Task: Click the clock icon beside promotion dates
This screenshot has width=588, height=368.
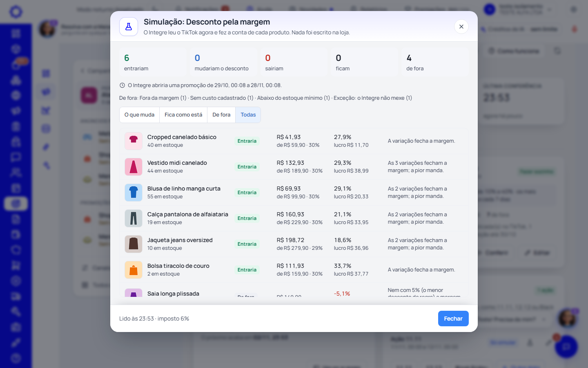Action: pos(122,85)
